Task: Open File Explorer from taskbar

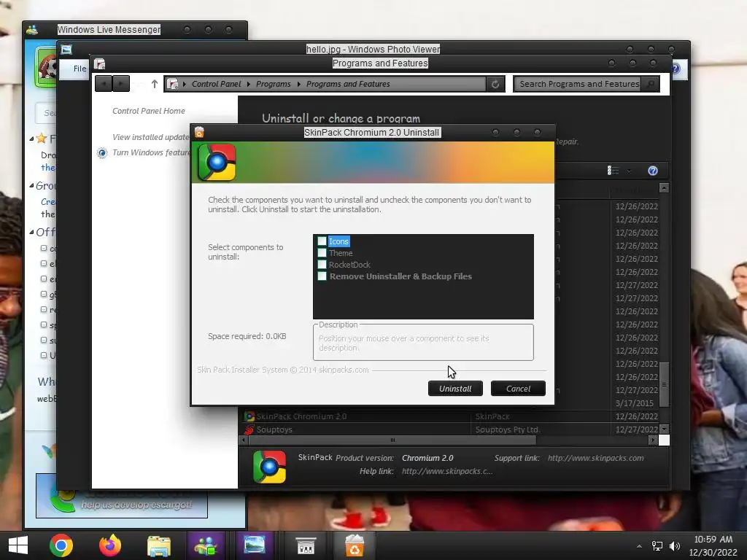Action: [158, 545]
